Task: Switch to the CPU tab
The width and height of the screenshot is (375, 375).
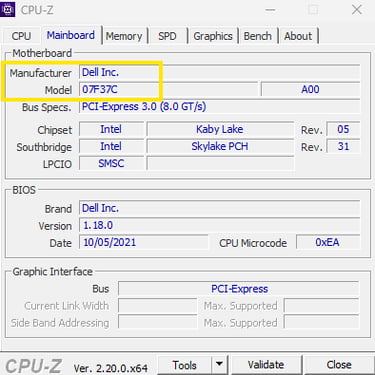Action: (x=21, y=36)
